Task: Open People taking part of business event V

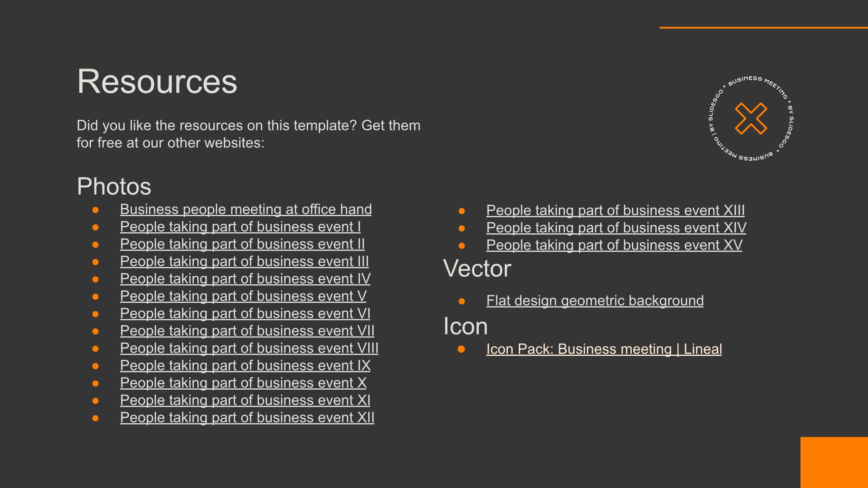Action: click(x=243, y=296)
